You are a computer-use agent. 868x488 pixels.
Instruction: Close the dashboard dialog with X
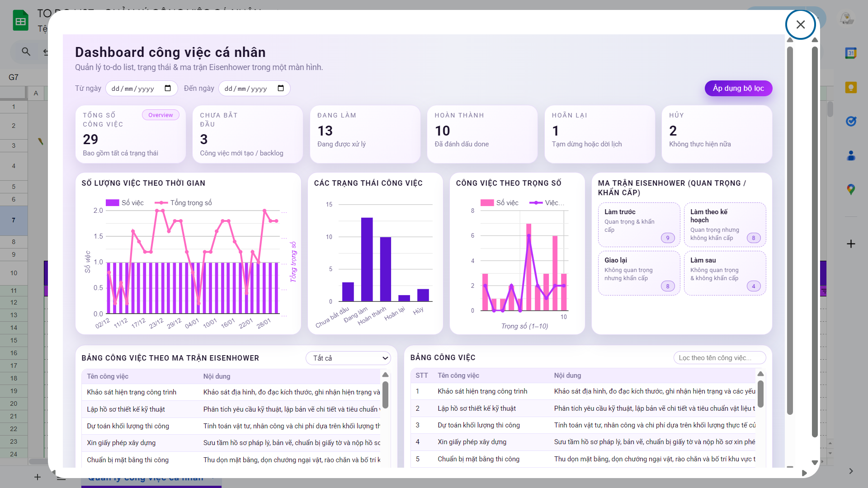click(x=800, y=25)
